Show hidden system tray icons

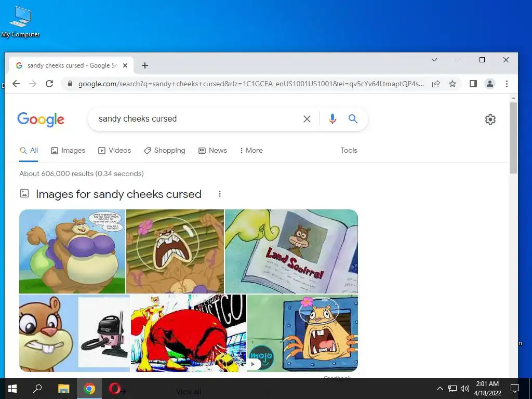coord(440,389)
